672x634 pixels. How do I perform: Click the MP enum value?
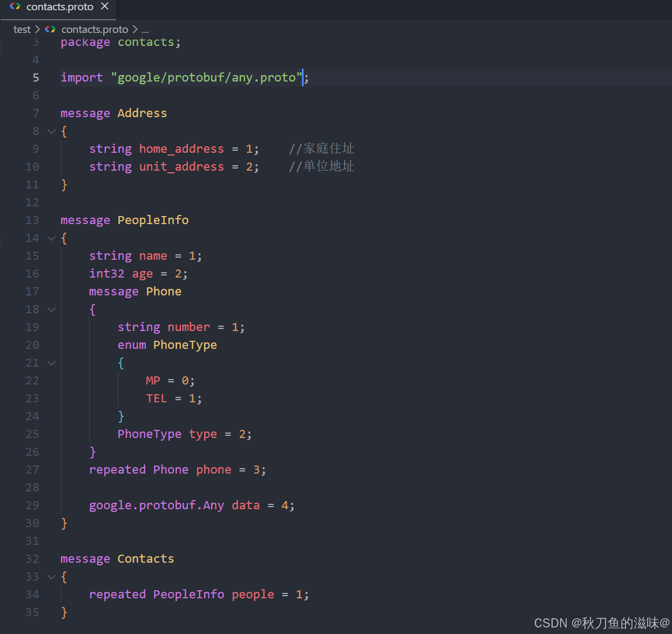point(153,381)
